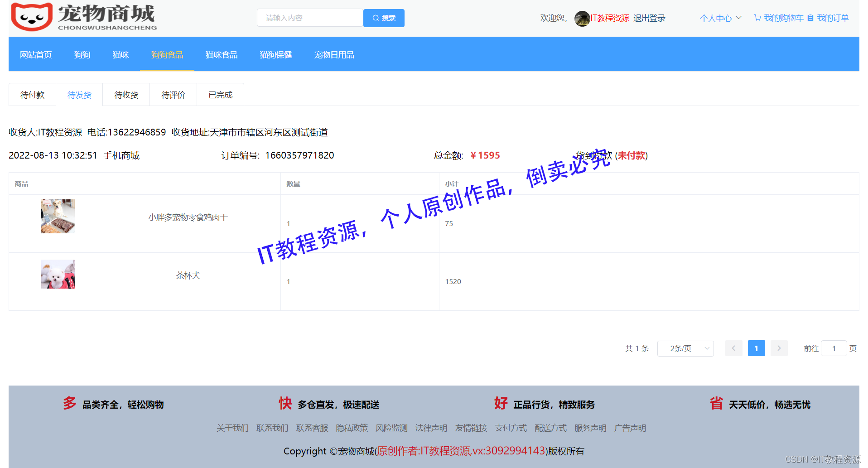This screenshot has height=468, width=868.
Task: Switch to the 待付款 tab
Action: 32,94
